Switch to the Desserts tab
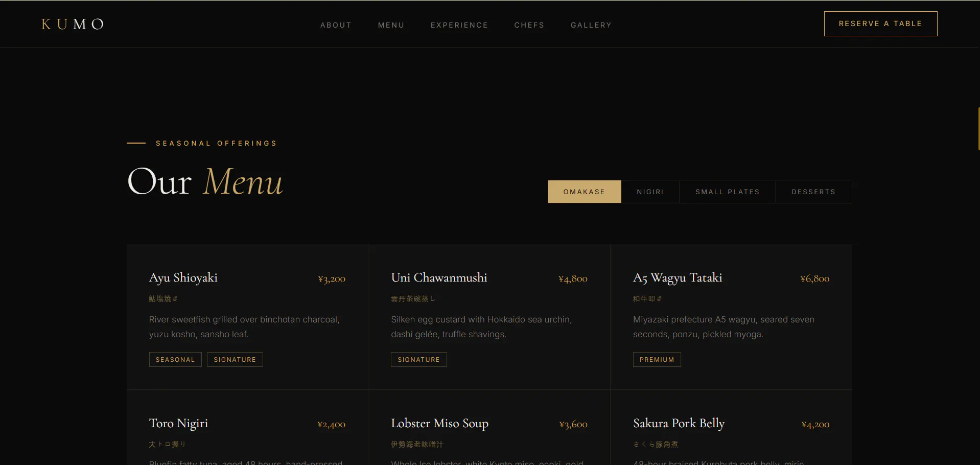This screenshot has width=980, height=465. pos(813,192)
